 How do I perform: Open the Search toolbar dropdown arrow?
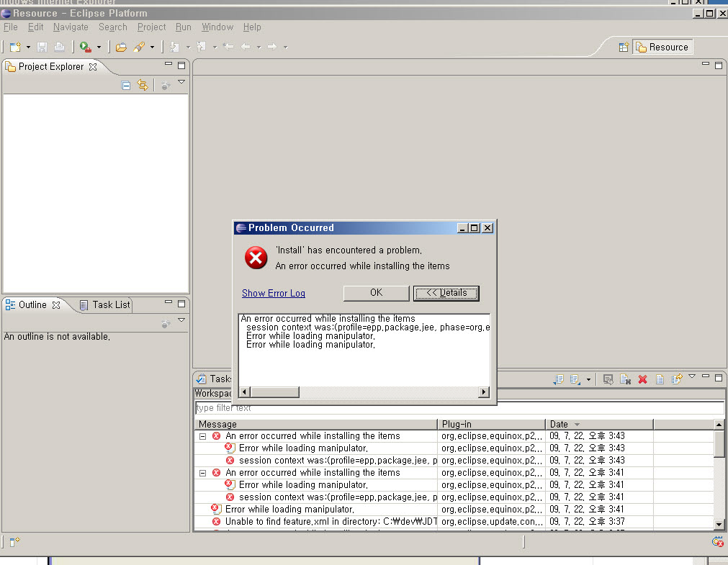click(152, 48)
